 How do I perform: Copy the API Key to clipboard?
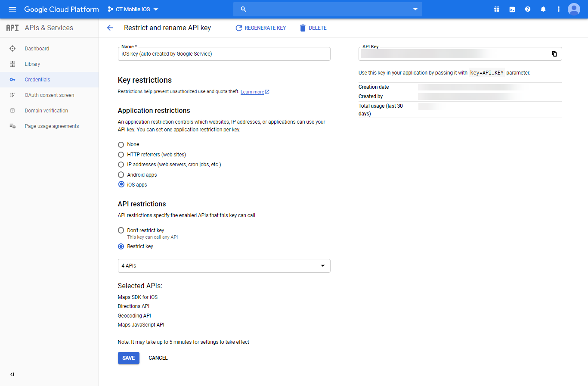click(x=554, y=53)
